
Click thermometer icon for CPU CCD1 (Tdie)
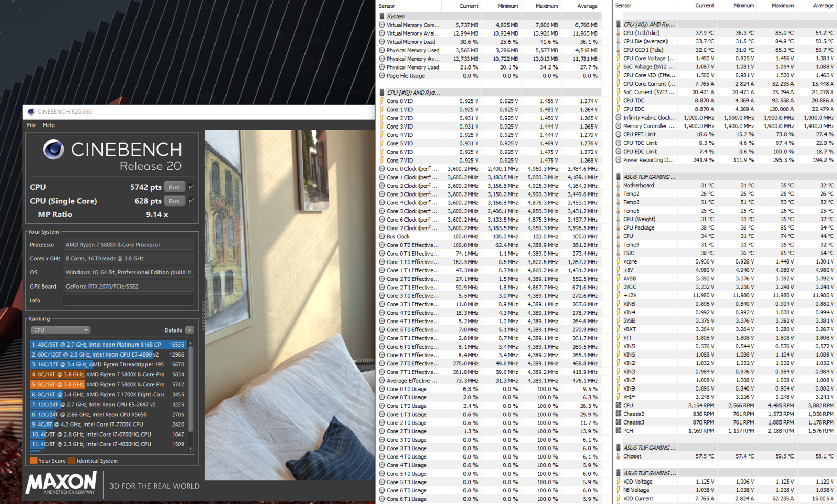(x=618, y=50)
